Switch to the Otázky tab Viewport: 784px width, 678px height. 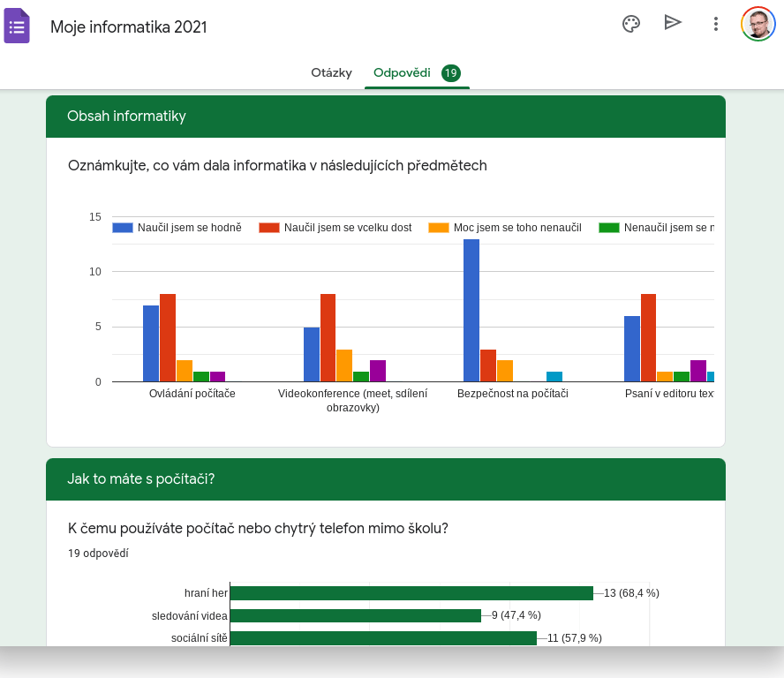[x=331, y=73]
